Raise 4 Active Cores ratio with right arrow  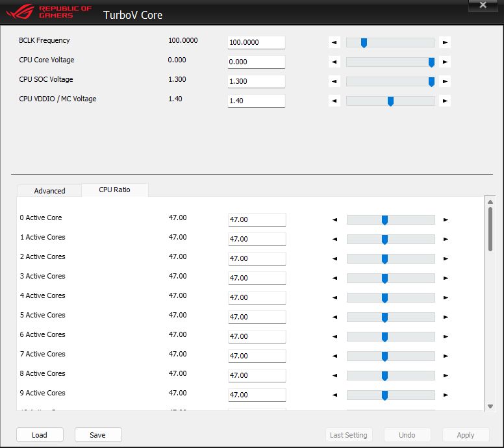click(x=446, y=297)
